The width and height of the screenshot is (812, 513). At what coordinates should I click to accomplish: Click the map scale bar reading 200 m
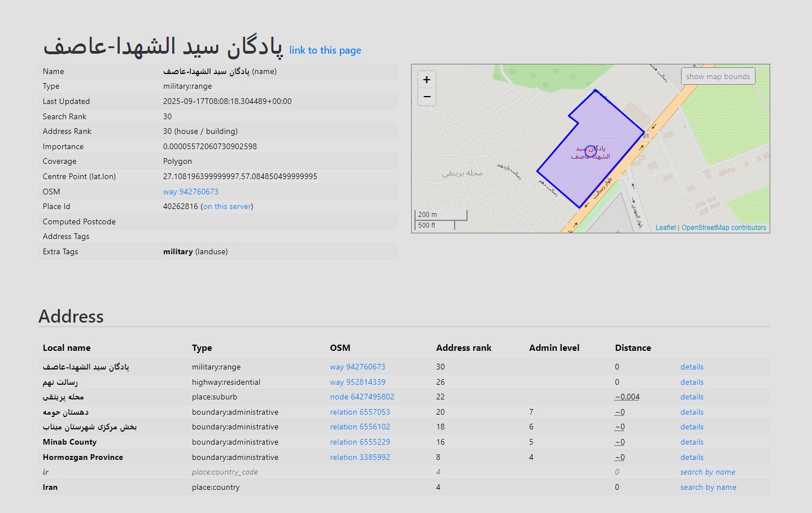[442, 215]
